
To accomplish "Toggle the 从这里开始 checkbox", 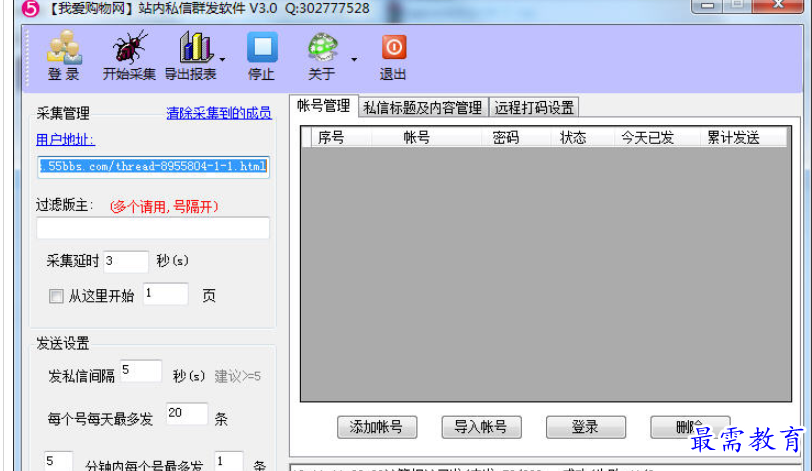I will pyautogui.click(x=56, y=296).
